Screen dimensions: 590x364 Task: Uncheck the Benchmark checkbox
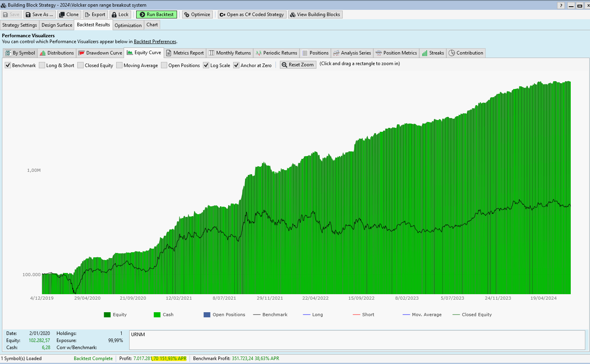8,66
